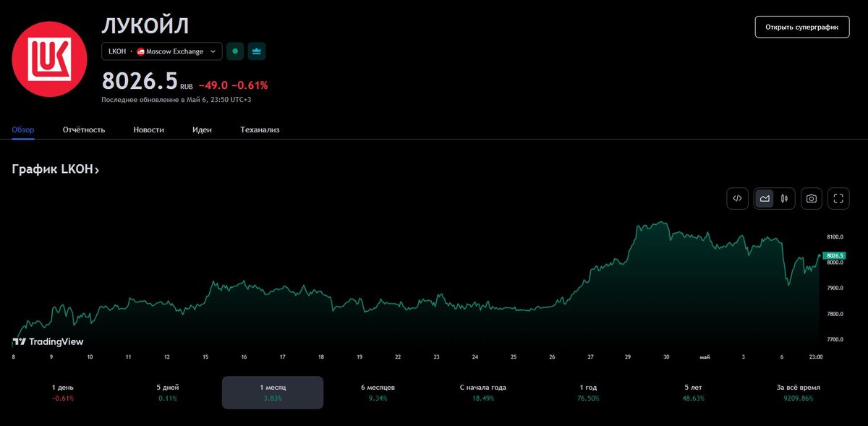Click the TradingView logo on the chart

tap(48, 341)
